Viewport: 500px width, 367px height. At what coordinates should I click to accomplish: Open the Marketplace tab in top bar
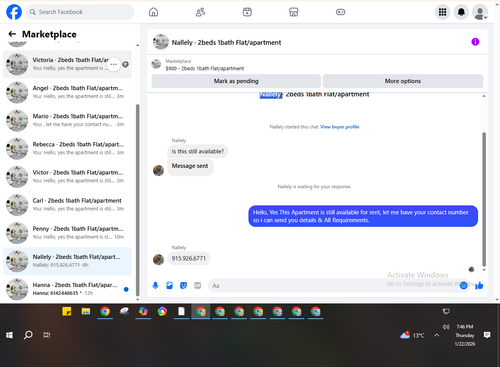coord(294,12)
